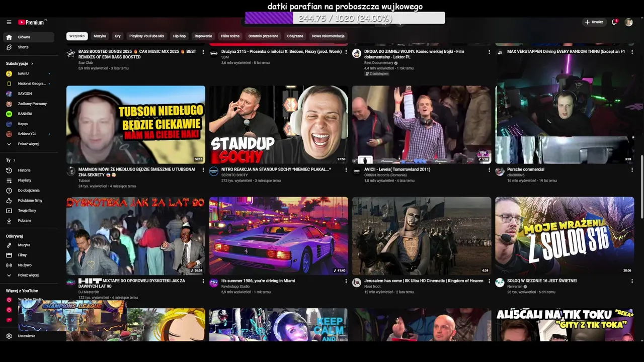Image resolution: width=644 pixels, height=362 pixels.
Task: Click the Utwórz create button
Action: tap(594, 22)
